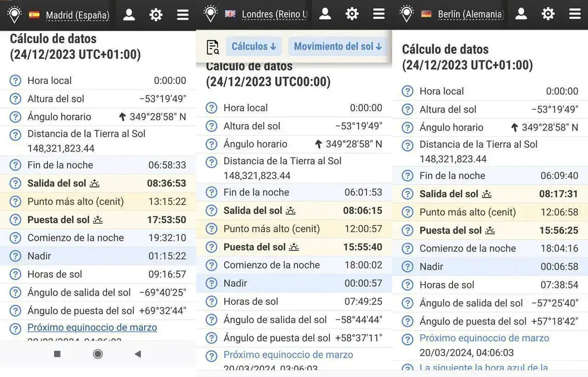Viewport: 588px width, 377px height.
Task: Tap help icon for Ángulo de puesta, Londres
Action: pos(211,338)
